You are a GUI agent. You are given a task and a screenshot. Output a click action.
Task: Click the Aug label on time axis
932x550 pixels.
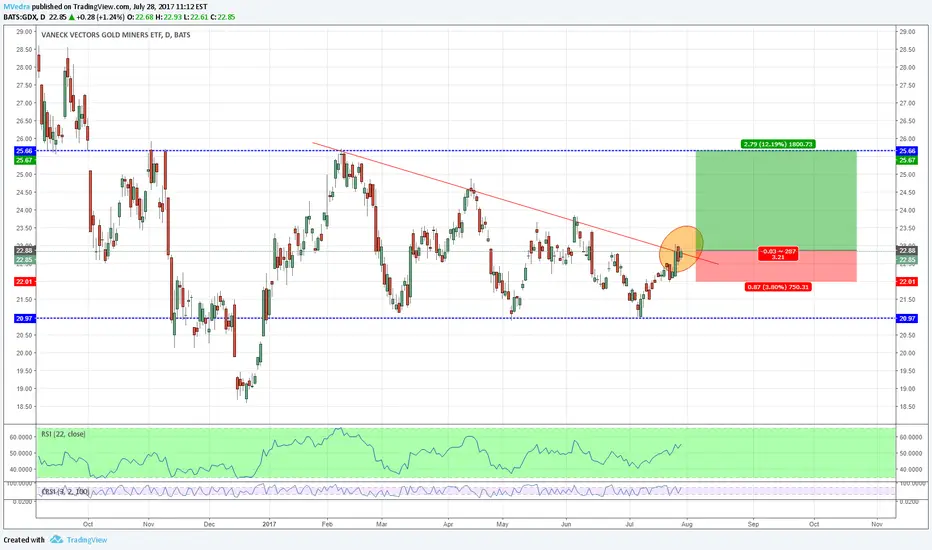[687, 524]
